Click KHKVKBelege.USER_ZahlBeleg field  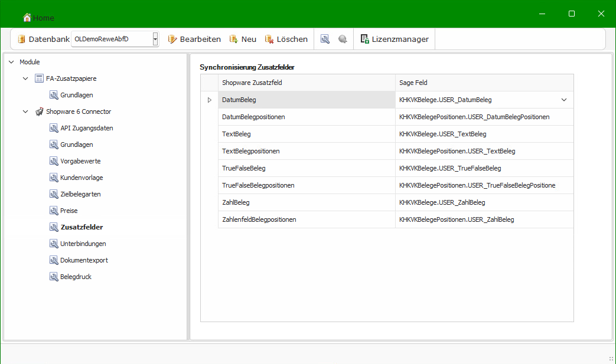[x=484, y=202]
